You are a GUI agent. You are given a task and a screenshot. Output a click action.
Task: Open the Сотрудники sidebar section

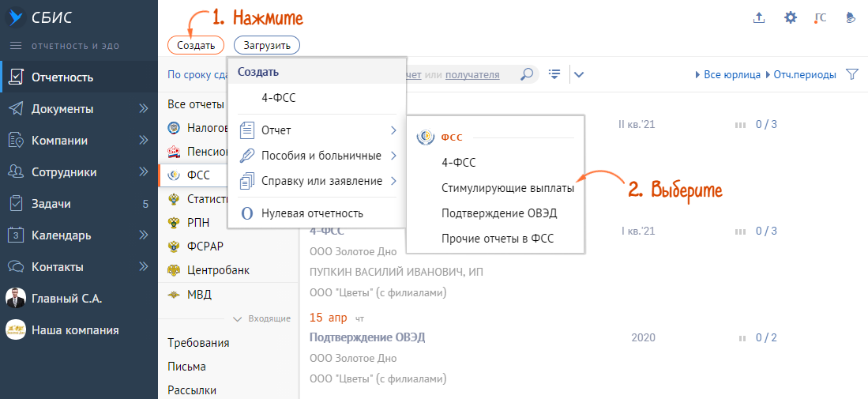[64, 172]
